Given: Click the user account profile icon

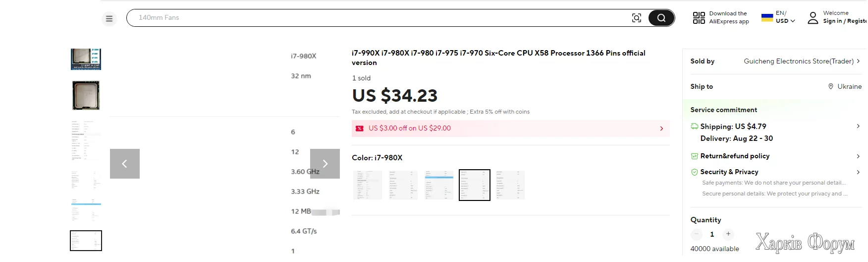Looking at the screenshot, I should pyautogui.click(x=813, y=18).
